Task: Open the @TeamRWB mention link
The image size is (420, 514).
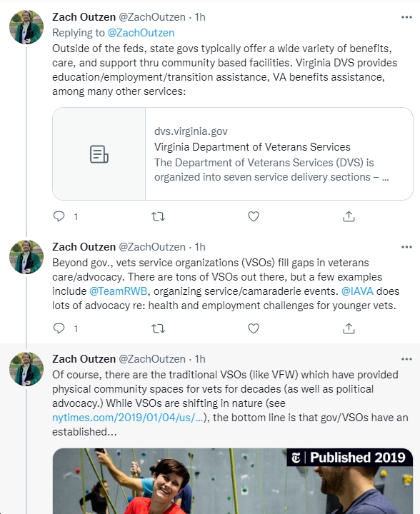Action: pyautogui.click(x=119, y=291)
